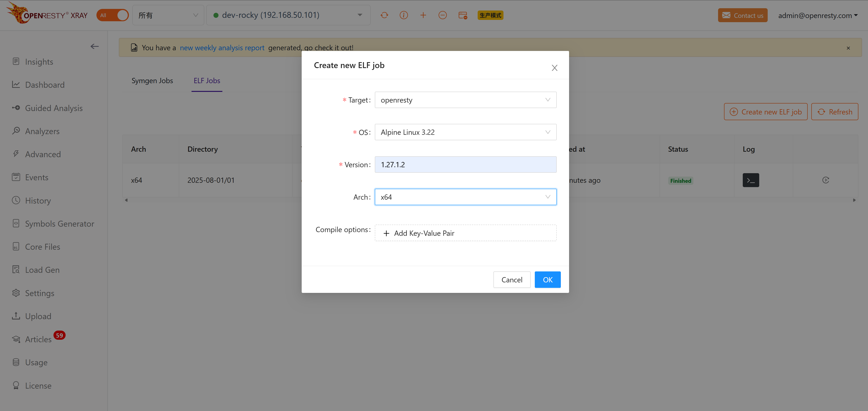868x411 pixels.
Task: Open Insights in the sidebar
Action: coord(39,62)
